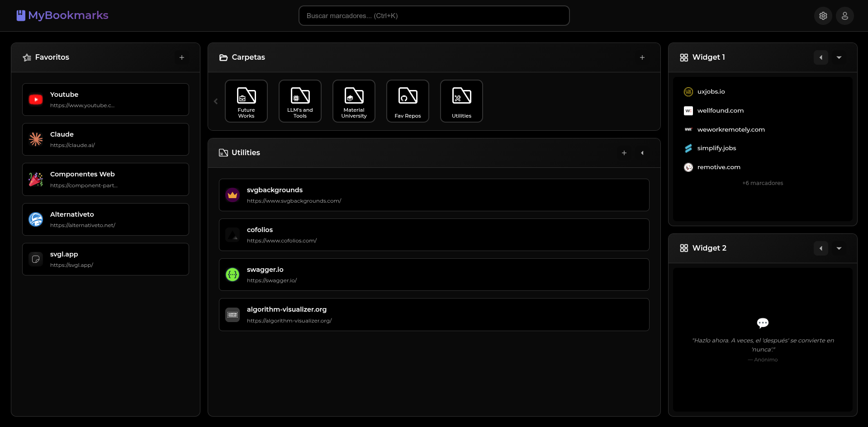Collapse Widget 2 with the left arrow

(821, 248)
